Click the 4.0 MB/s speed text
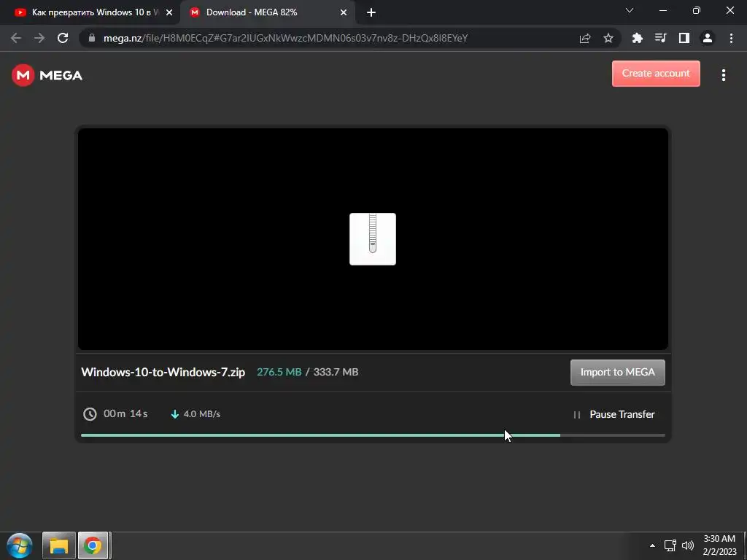The image size is (747, 560). (202, 414)
